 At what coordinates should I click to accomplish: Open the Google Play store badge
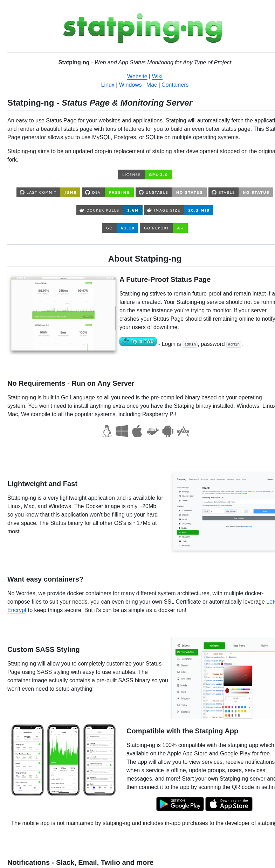(180, 804)
